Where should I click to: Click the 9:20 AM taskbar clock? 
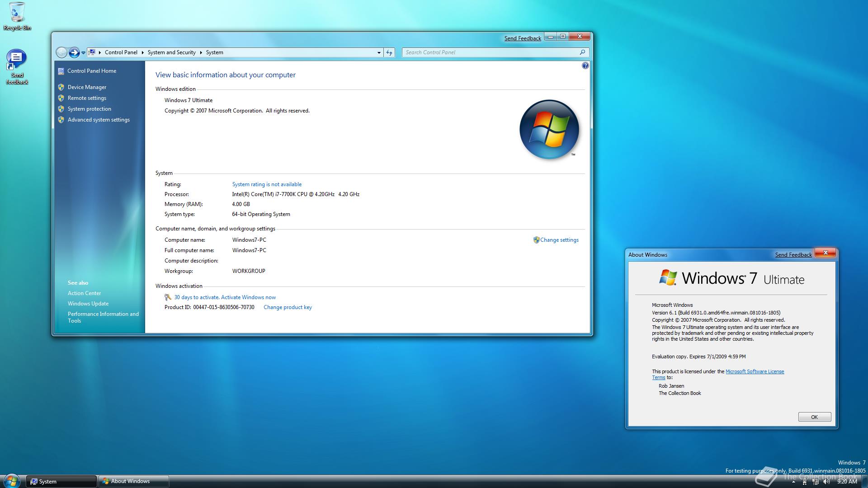click(847, 482)
